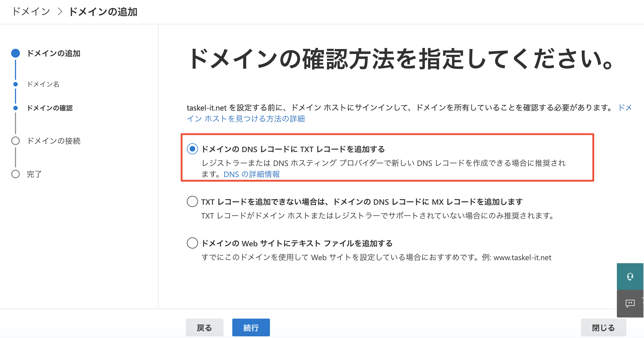Select the TXT レコード verification option
This screenshot has height=338, width=644.
pos(192,149)
